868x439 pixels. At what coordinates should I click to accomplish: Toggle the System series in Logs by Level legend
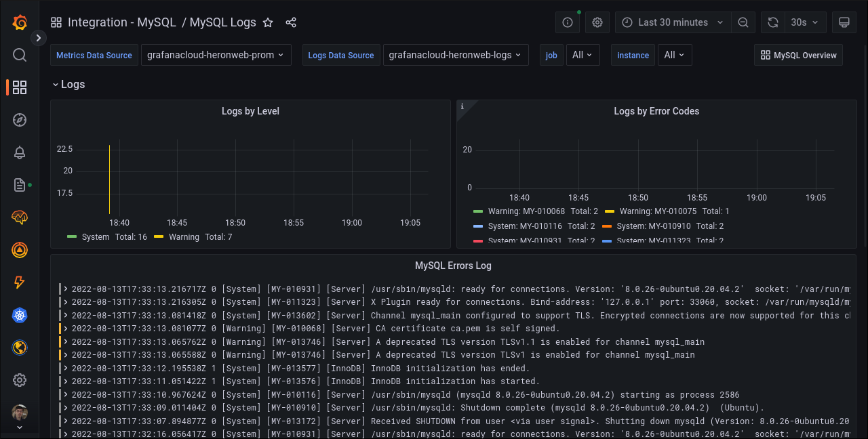pos(95,236)
